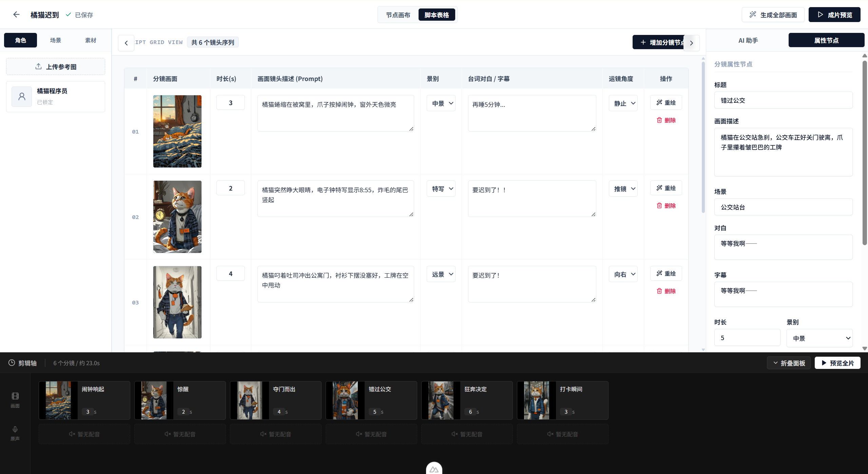Delete storyboard row 03

click(666, 291)
